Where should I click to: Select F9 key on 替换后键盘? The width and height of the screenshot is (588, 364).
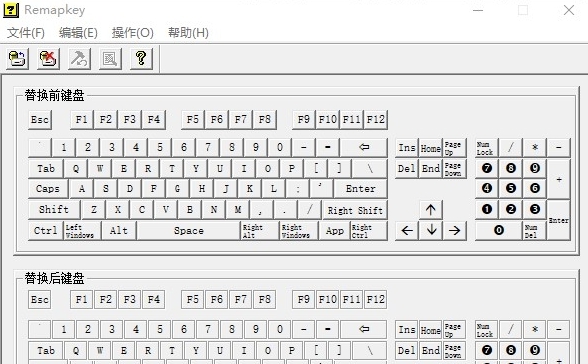304,300
